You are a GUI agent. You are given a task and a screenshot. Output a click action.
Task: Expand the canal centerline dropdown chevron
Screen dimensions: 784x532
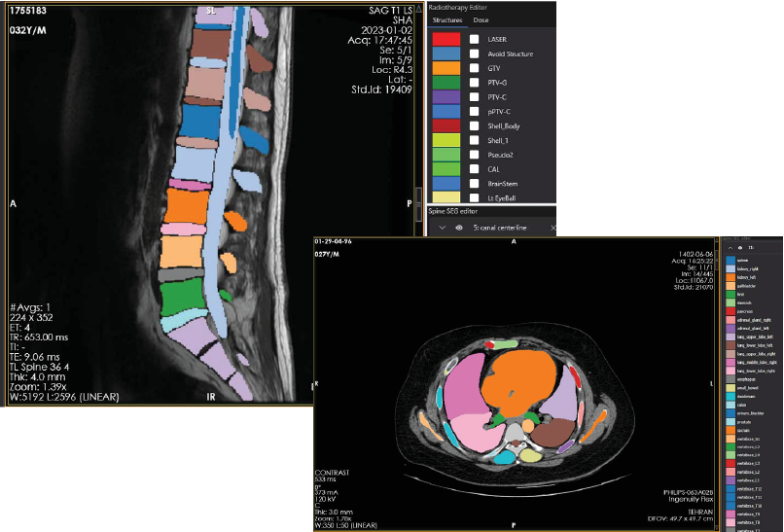[x=443, y=229]
